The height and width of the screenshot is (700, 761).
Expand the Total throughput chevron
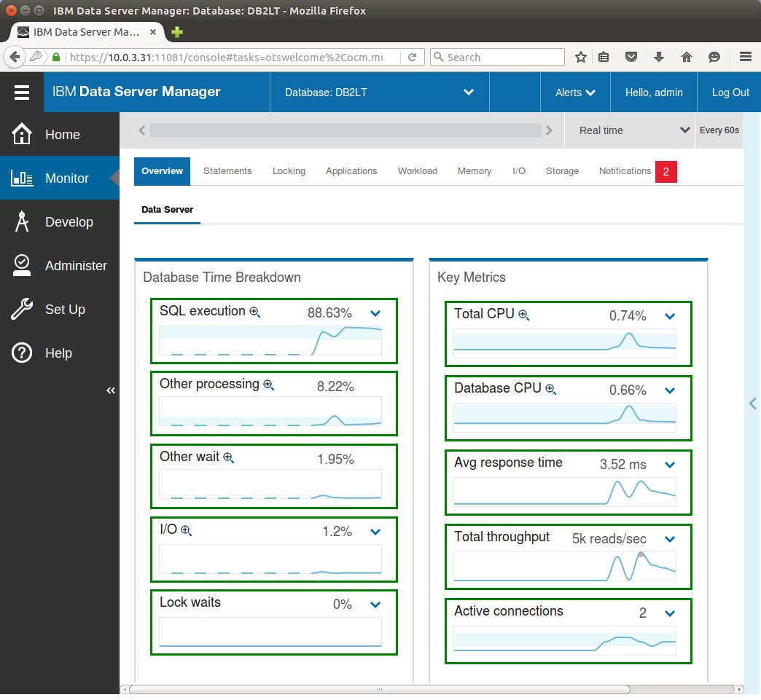670,539
